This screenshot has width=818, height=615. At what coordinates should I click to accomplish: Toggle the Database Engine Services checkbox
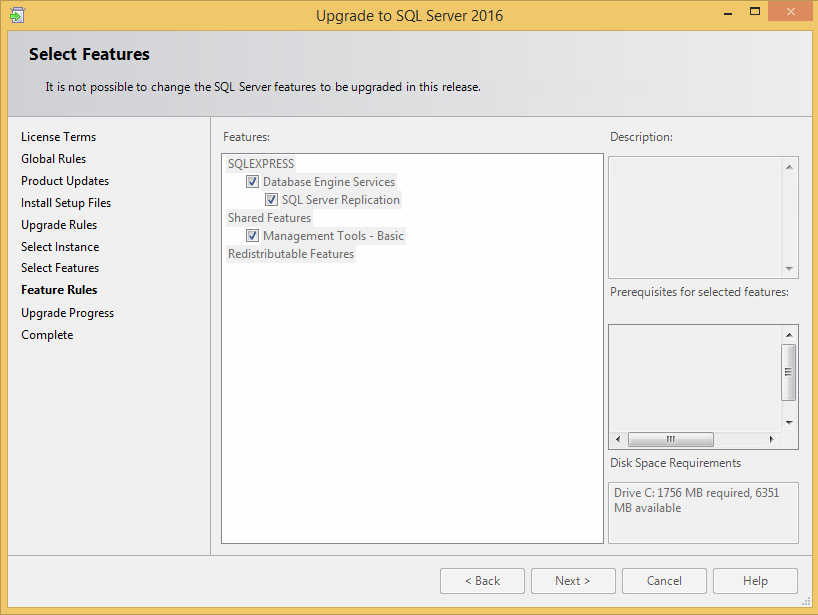click(252, 182)
